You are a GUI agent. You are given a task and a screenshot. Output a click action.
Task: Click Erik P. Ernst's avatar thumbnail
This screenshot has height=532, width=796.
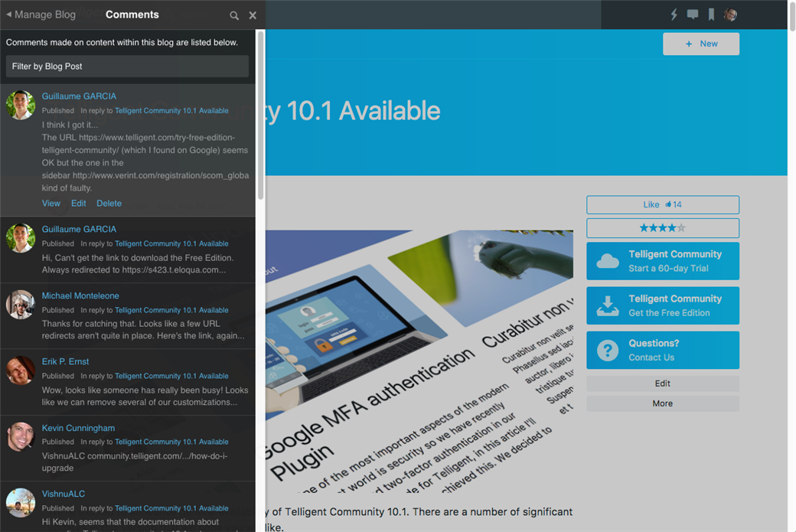click(21, 370)
